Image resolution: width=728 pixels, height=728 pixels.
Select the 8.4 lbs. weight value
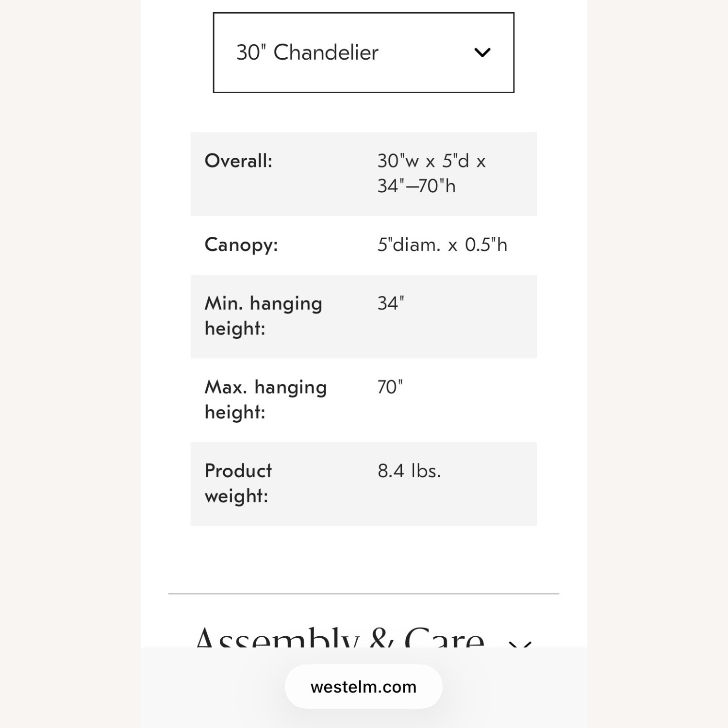pos(409,471)
